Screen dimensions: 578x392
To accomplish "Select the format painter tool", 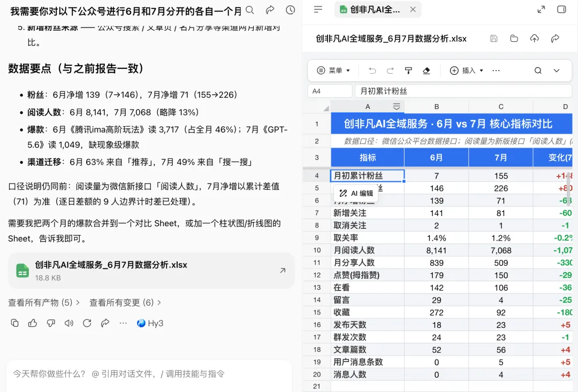I will click(x=408, y=71).
